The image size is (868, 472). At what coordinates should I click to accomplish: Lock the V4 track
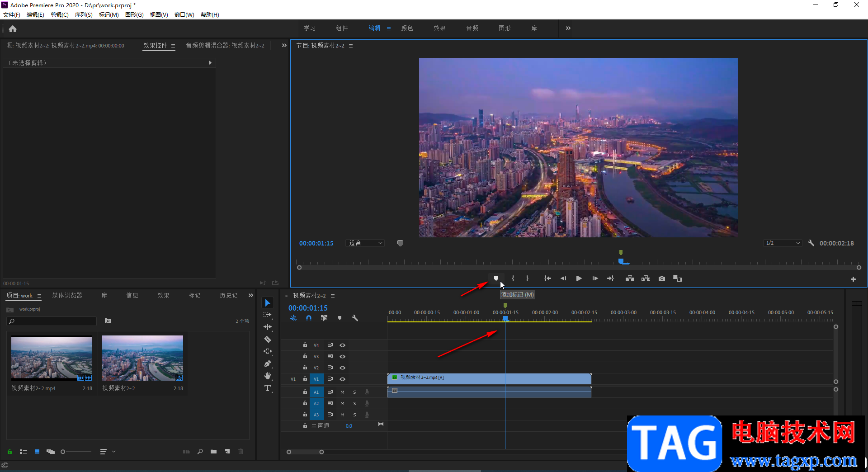pos(305,345)
